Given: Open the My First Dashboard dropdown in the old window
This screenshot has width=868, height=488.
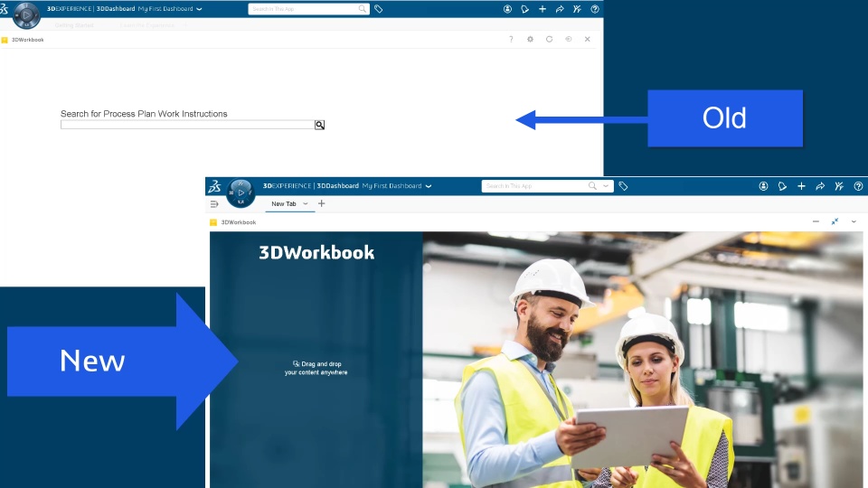Looking at the screenshot, I should tap(199, 9).
